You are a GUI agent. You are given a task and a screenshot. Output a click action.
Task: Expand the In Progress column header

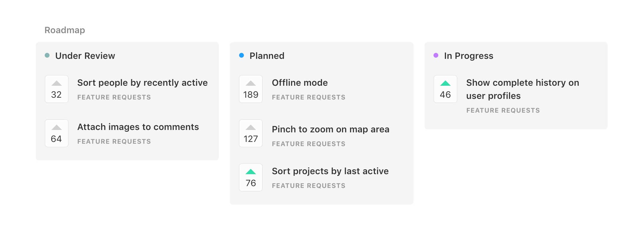point(468,56)
